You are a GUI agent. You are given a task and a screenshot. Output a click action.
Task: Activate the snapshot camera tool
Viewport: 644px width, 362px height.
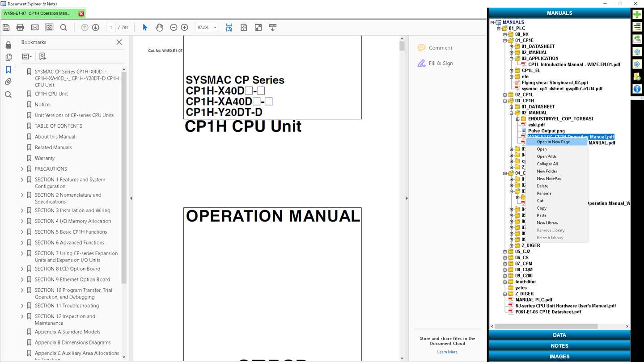coord(49,27)
